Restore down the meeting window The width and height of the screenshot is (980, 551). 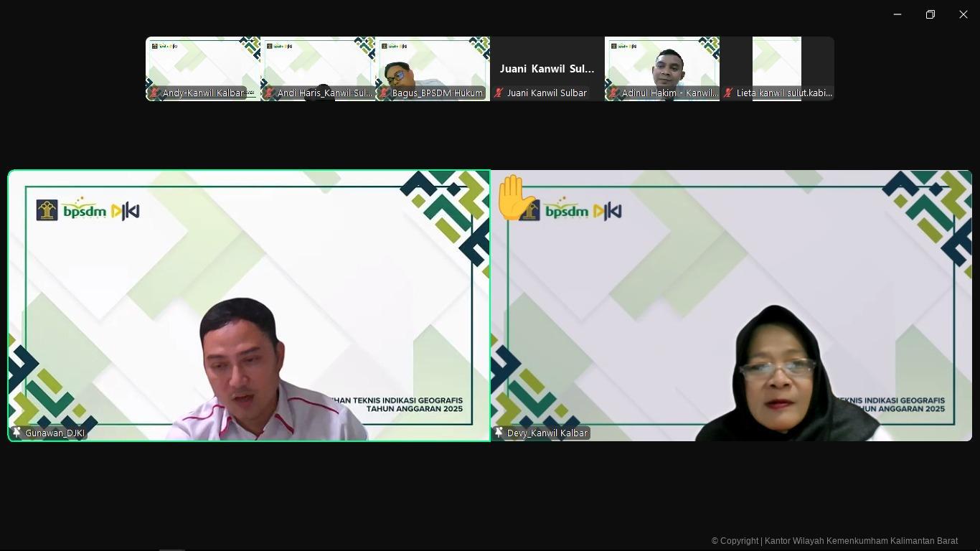click(x=930, y=14)
